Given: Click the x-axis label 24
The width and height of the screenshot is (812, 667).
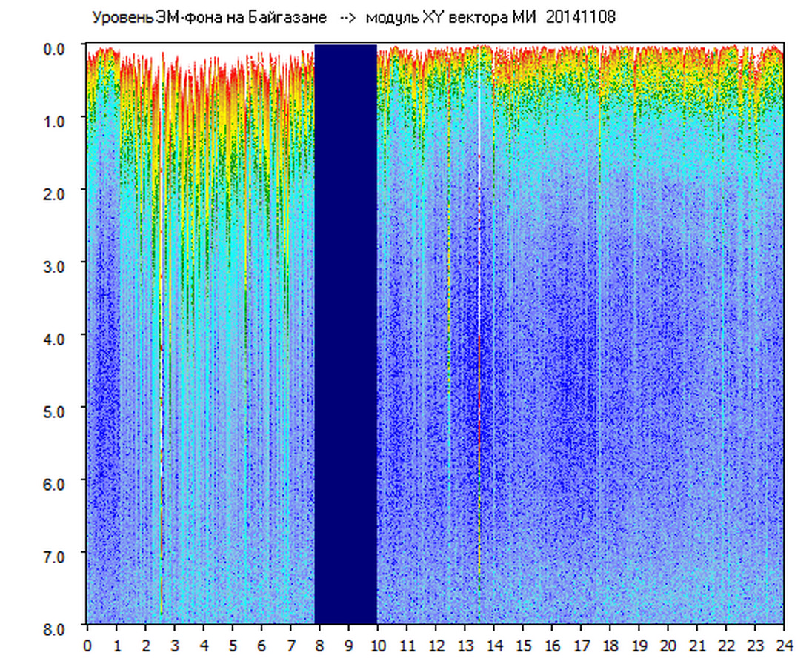Looking at the screenshot, I should pos(784,646).
